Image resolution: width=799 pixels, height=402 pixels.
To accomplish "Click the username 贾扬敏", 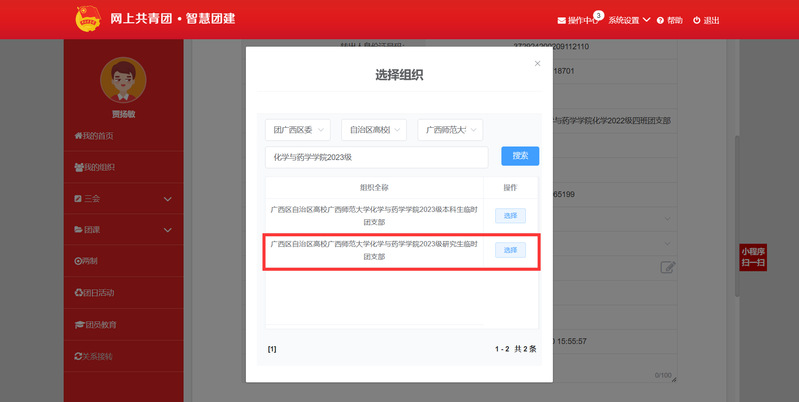I will point(123,114).
